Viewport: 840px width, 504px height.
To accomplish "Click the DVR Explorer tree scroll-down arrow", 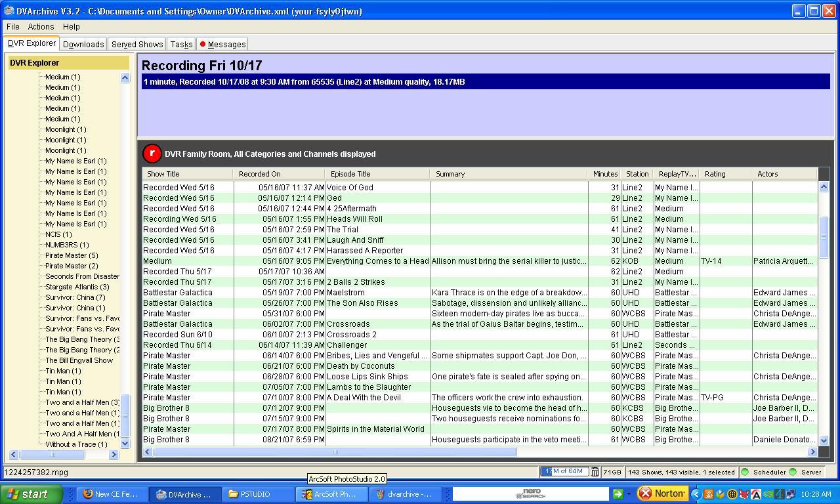I will (x=125, y=444).
